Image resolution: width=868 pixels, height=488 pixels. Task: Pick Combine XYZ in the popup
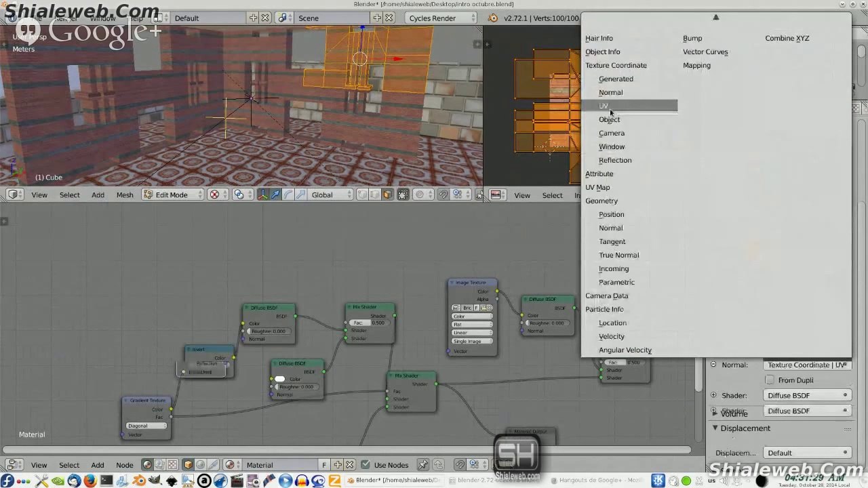787,38
